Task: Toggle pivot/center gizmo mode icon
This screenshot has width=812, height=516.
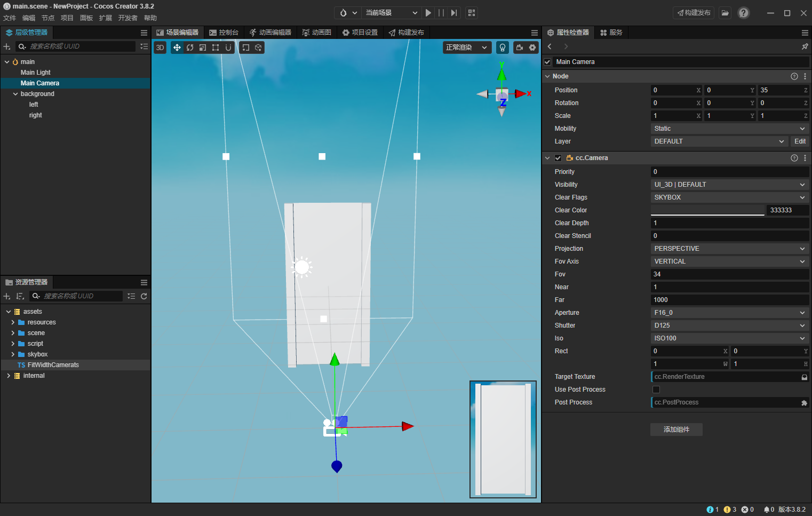Action: point(245,47)
